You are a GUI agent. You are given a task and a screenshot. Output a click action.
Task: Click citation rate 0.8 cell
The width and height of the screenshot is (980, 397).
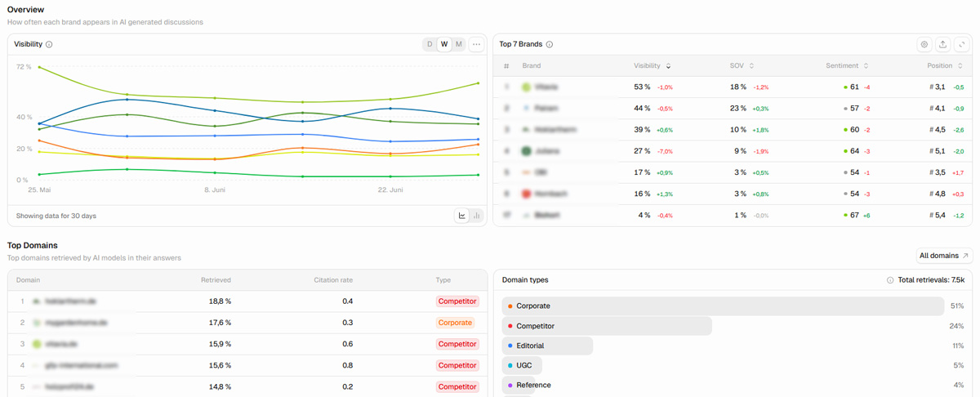tap(348, 365)
